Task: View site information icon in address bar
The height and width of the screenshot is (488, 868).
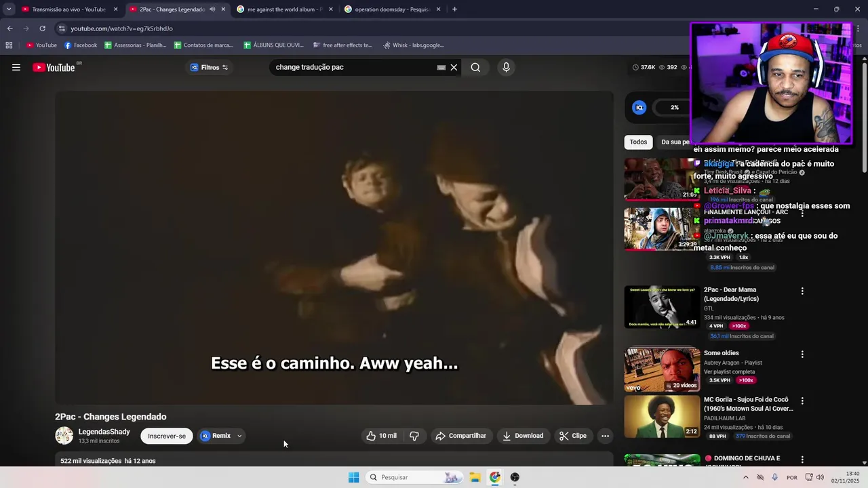Action: point(62,28)
